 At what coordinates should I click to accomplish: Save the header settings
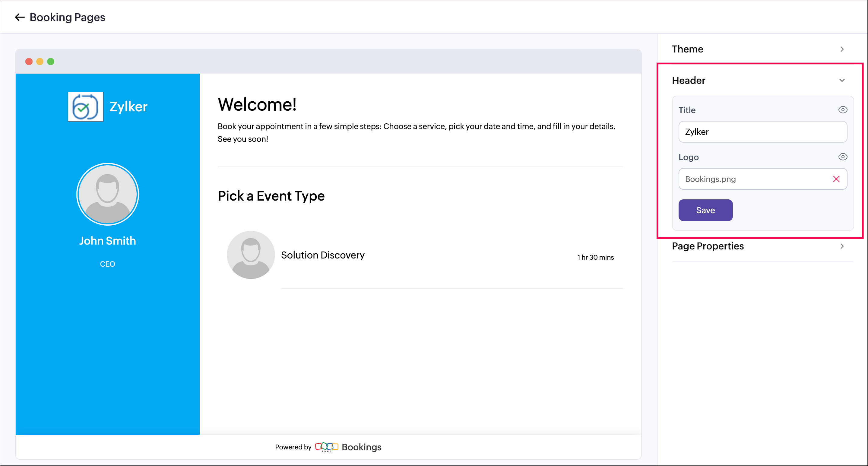pyautogui.click(x=705, y=210)
